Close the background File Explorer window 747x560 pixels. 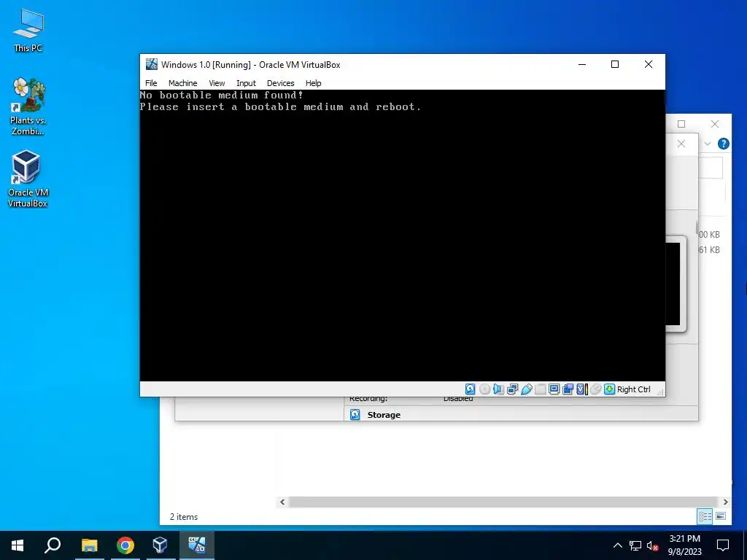pos(715,124)
